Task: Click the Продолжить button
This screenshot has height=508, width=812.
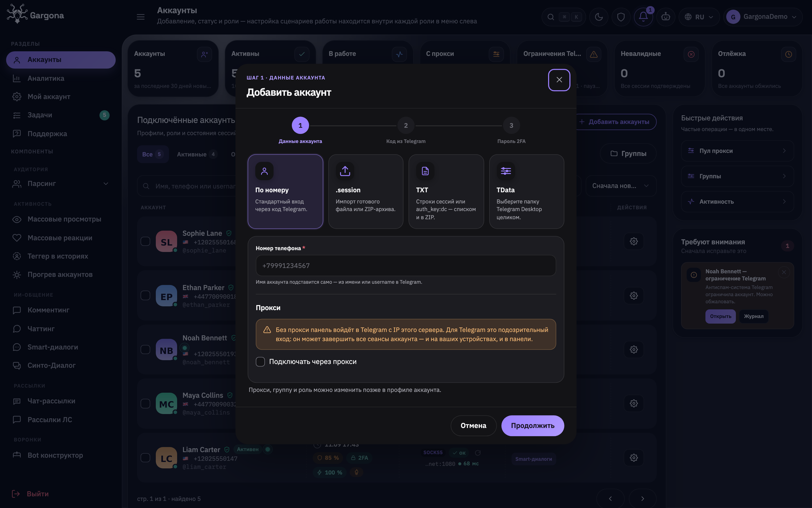Action: [533, 426]
